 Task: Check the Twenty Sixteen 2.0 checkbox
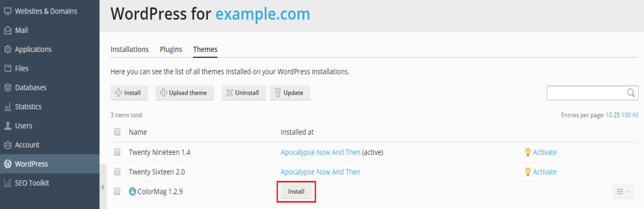117,172
